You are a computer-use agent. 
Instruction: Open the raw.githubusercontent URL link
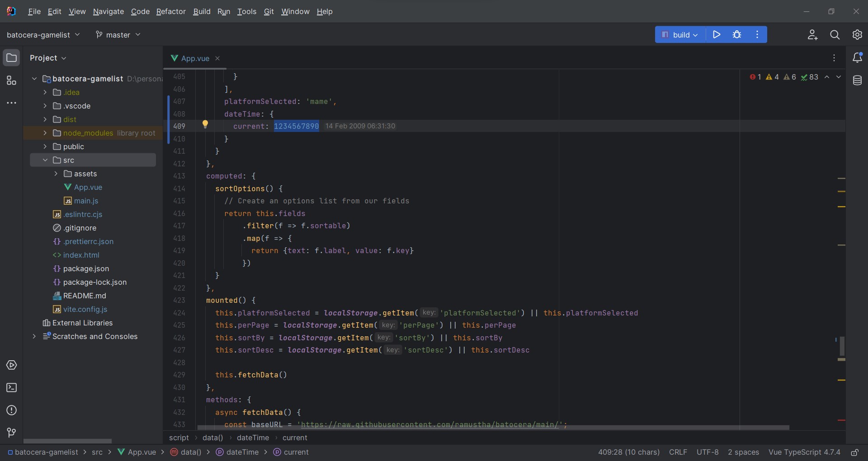click(x=429, y=424)
